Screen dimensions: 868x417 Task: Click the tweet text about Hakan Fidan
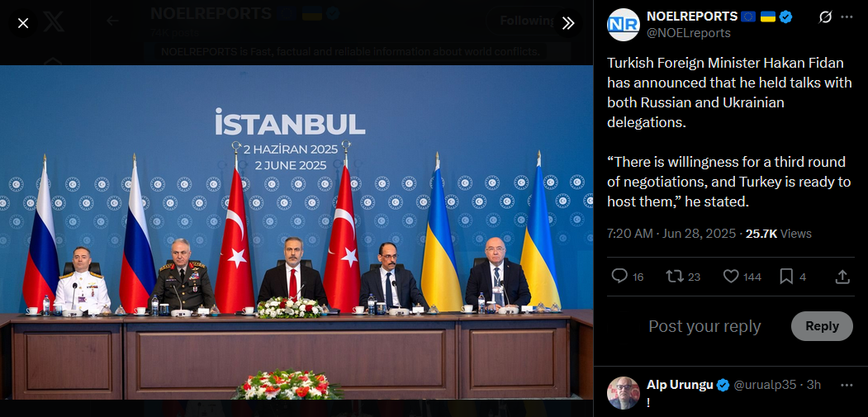pos(729,132)
